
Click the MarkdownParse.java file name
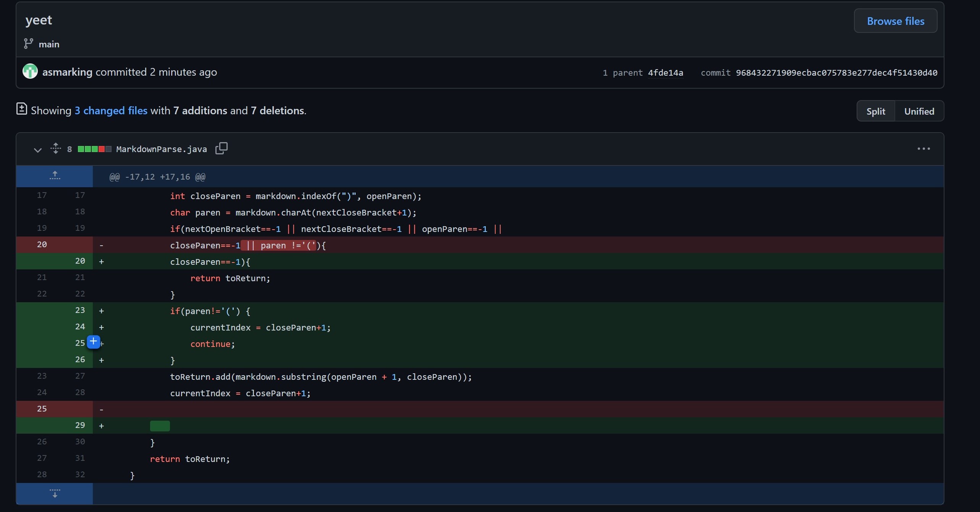162,149
